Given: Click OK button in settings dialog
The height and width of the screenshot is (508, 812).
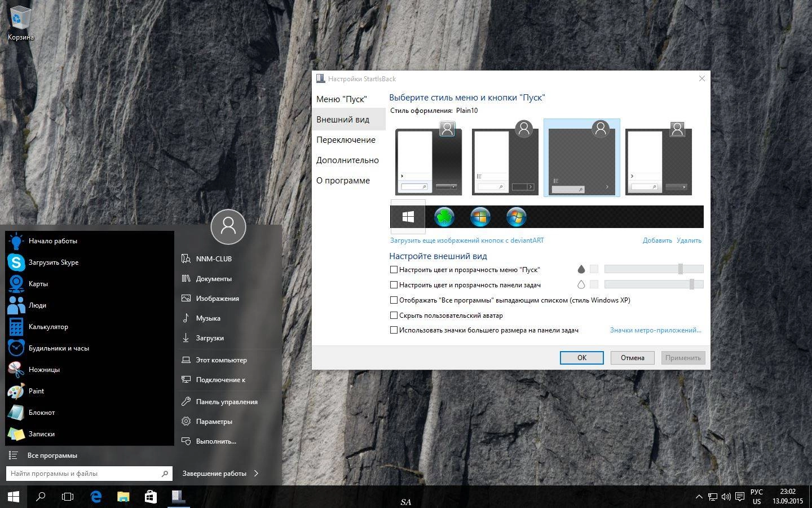Looking at the screenshot, I should 582,358.
